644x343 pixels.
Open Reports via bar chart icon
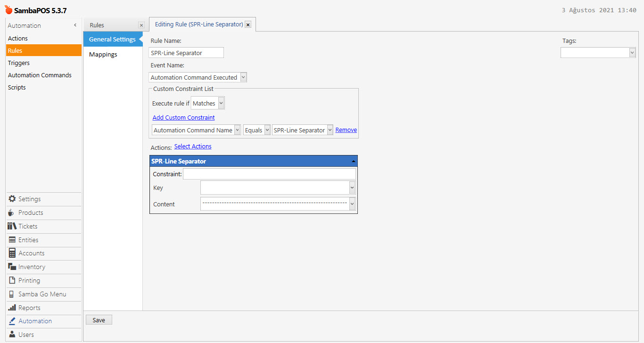pos(12,308)
